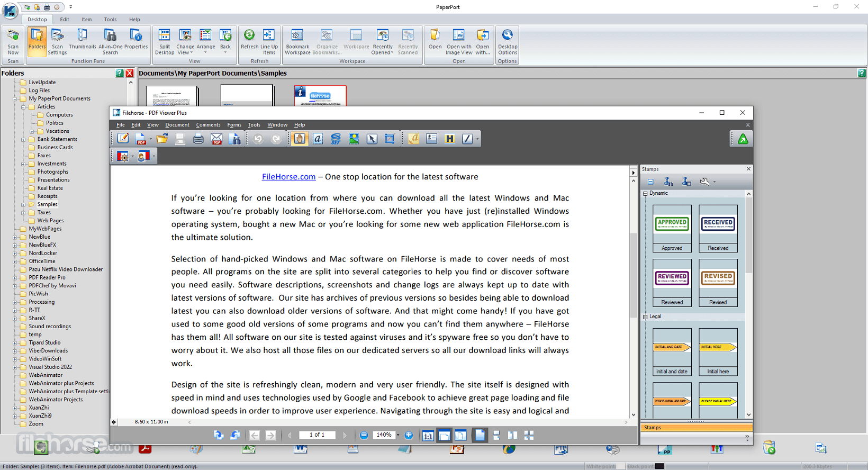Toggle the Folders pane button in PaperPort ribbon
Image resolution: width=868 pixels, height=470 pixels.
point(37,41)
